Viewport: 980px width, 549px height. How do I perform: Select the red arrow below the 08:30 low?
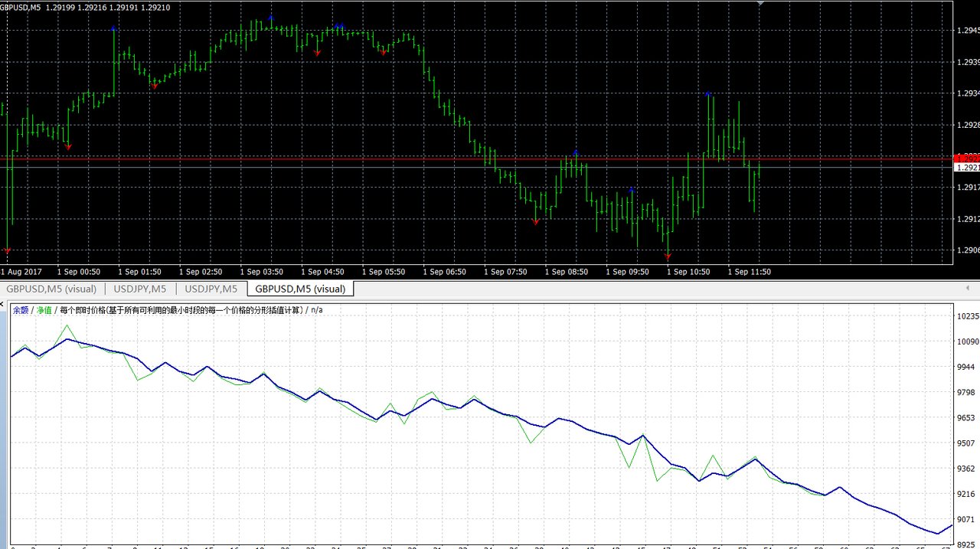click(x=536, y=222)
